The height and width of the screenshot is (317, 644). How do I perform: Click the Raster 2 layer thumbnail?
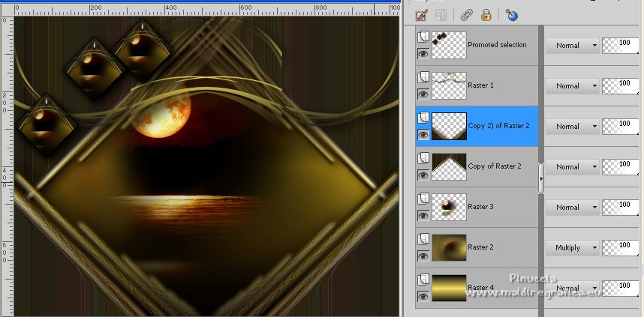450,247
